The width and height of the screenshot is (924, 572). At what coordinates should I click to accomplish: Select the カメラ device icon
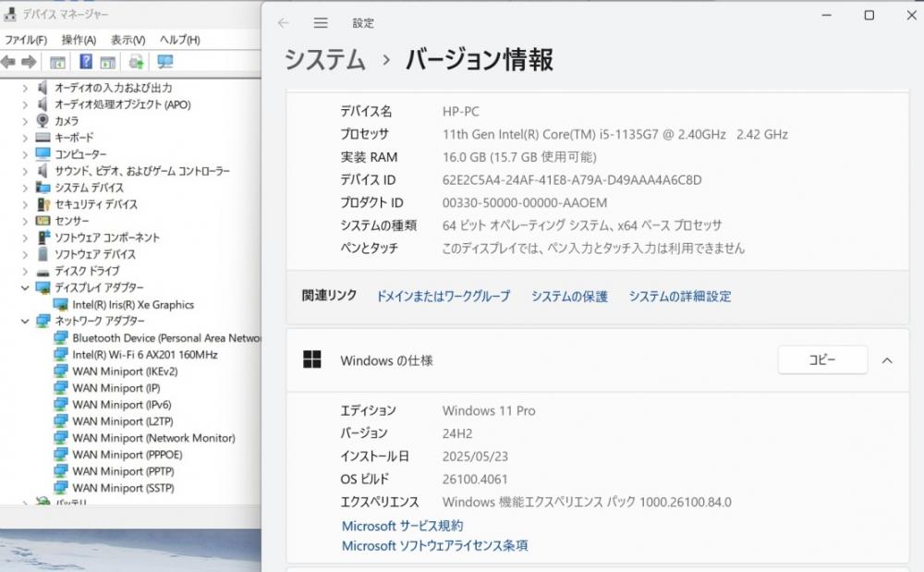[43, 120]
